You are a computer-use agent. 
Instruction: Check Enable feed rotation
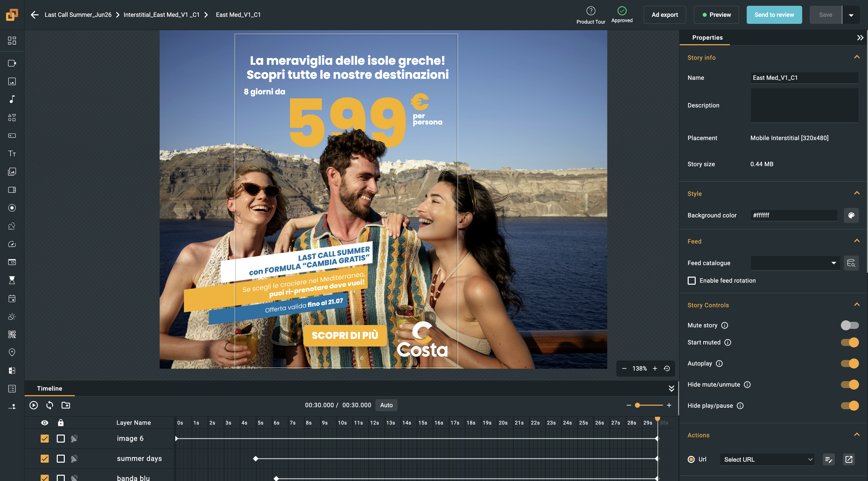point(691,281)
